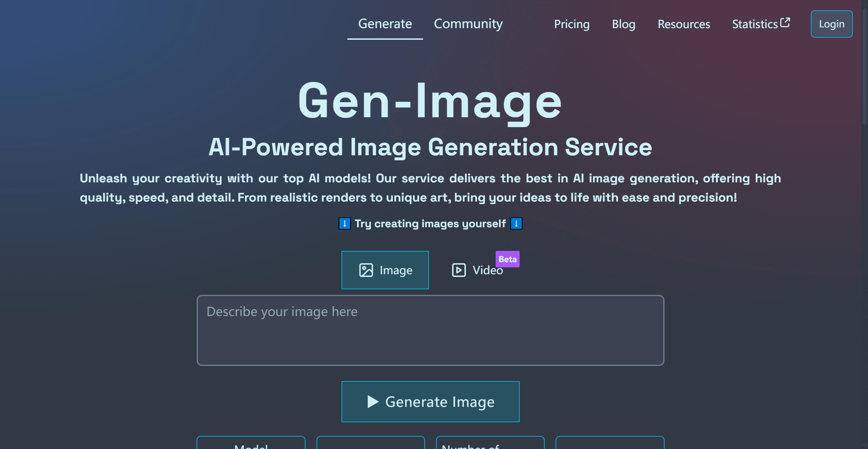Switch to the Generate tab
Image resolution: width=868 pixels, height=449 pixels.
pos(385,24)
